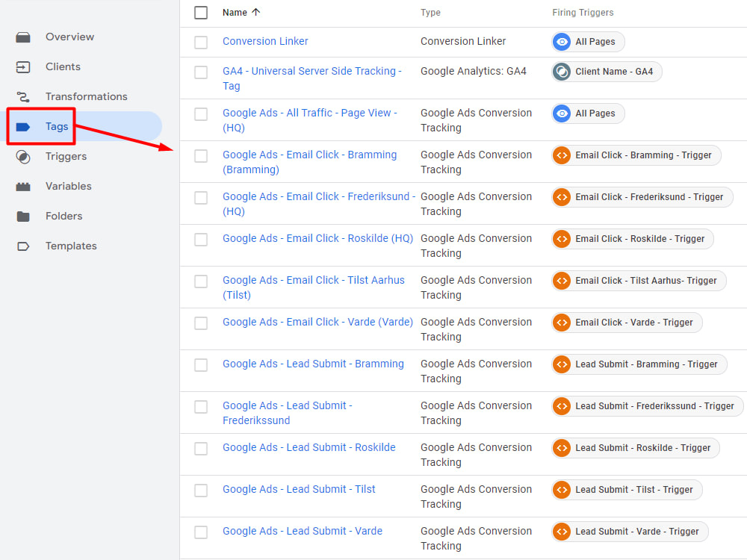The image size is (747, 560).
Task: Check the Lead Submit - Tilst tag checkbox
Action: (201, 490)
